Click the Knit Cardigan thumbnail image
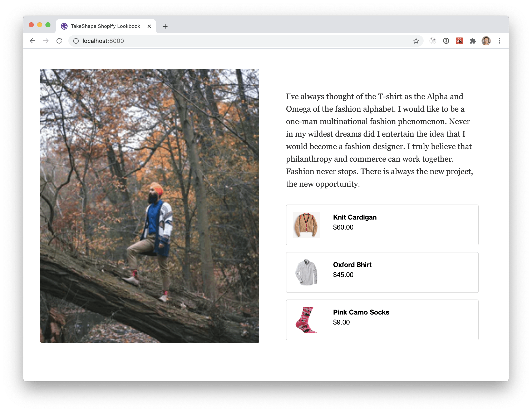The width and height of the screenshot is (532, 412). pos(306,225)
